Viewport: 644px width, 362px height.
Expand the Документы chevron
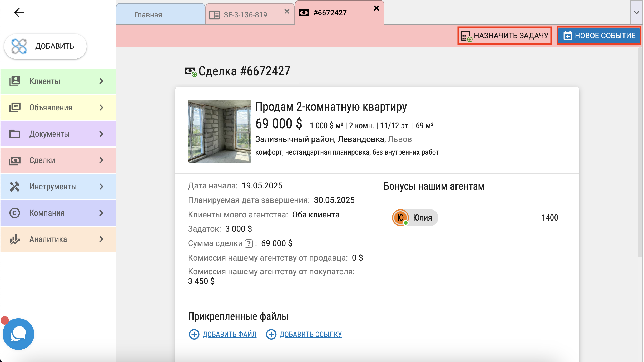(x=101, y=134)
